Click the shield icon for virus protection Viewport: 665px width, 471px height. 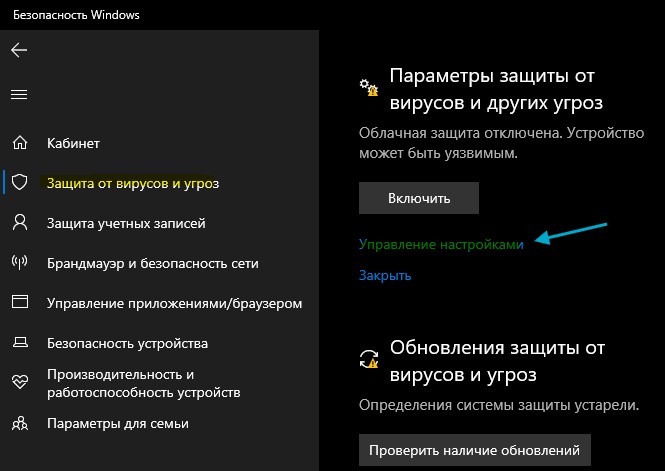click(20, 182)
